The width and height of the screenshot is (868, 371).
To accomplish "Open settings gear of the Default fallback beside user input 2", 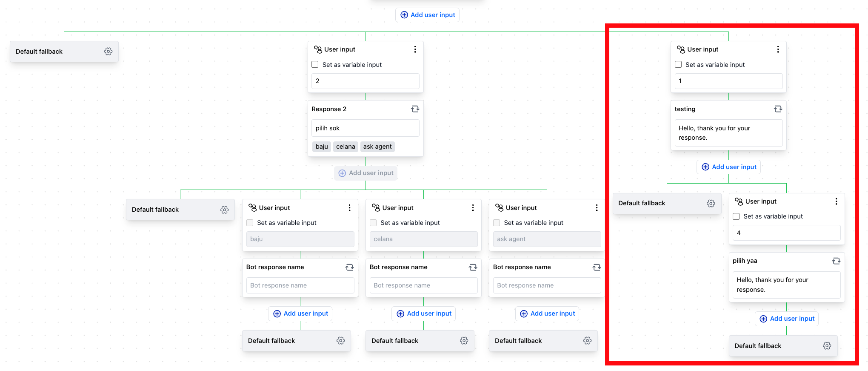I will [x=108, y=52].
